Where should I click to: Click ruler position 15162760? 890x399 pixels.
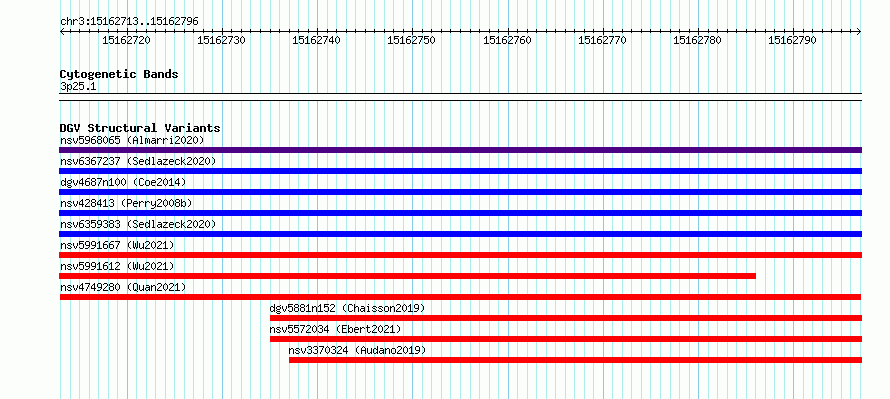[x=507, y=40]
